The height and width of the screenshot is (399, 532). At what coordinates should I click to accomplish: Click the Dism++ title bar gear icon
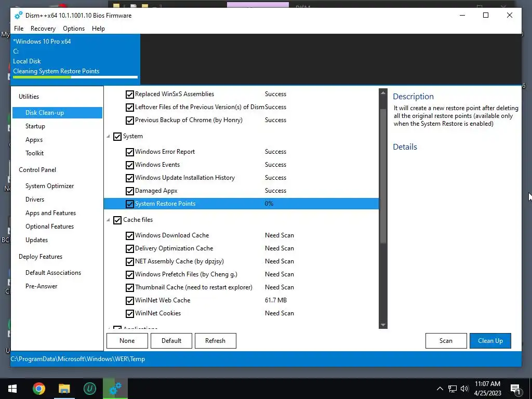(x=18, y=15)
